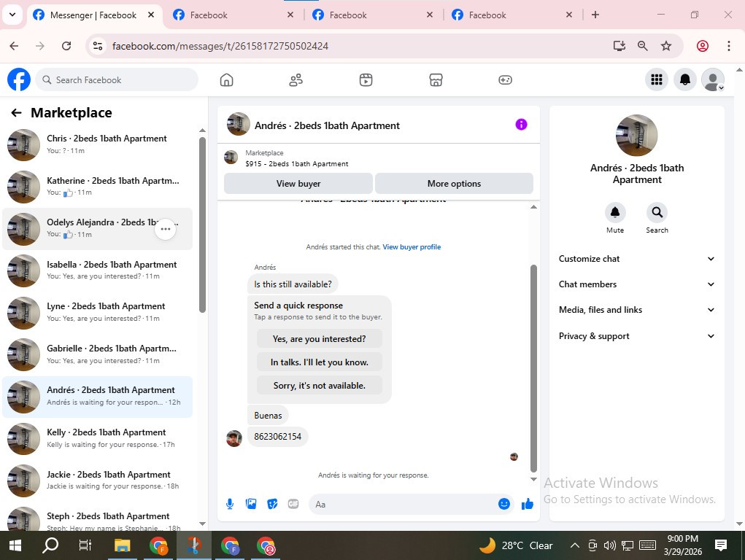Open the Kelly 2beds 1bath chat

(x=97, y=438)
